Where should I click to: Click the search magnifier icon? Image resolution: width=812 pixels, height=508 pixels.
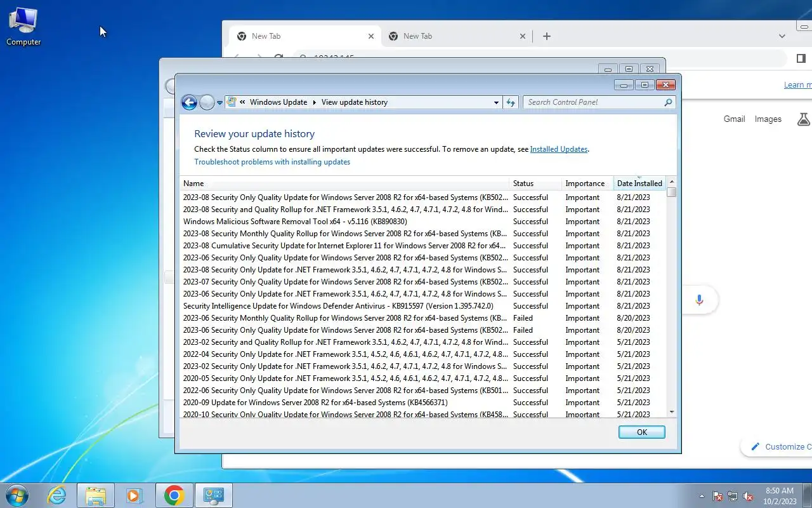[x=668, y=102]
